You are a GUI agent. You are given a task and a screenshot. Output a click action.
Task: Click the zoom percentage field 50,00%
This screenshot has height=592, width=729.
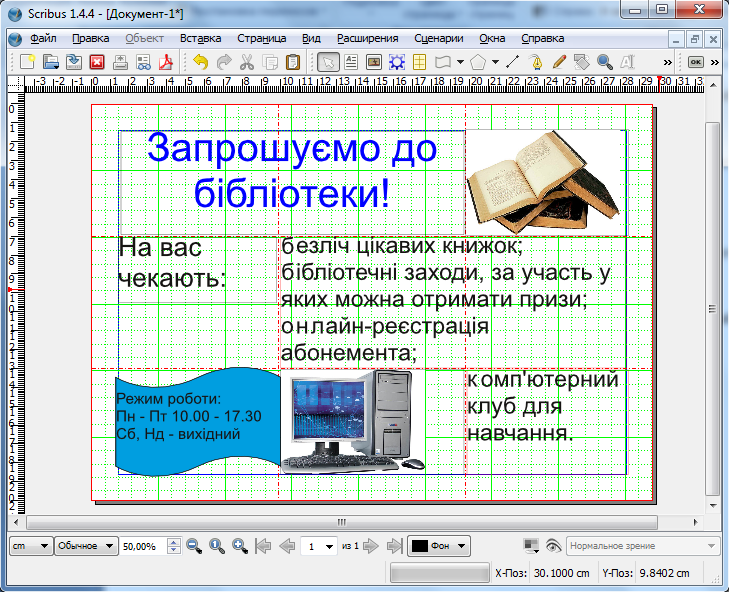click(x=141, y=547)
